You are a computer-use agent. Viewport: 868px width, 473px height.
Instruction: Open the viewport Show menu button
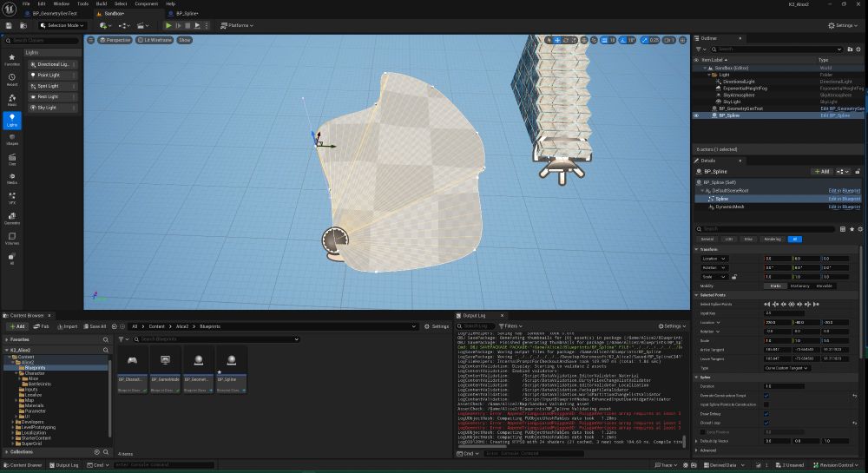click(x=184, y=40)
